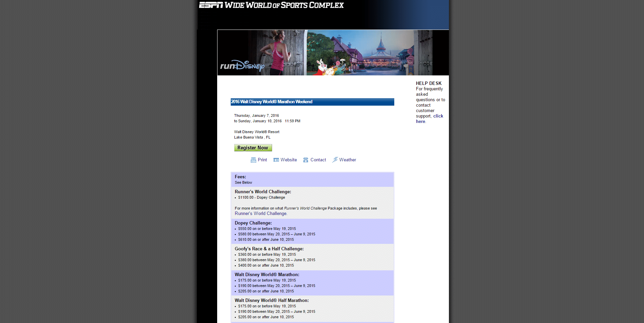This screenshot has width=644, height=323.
Task: Click Goofy's Race & a Half Challenge heading
Action: (x=269, y=249)
